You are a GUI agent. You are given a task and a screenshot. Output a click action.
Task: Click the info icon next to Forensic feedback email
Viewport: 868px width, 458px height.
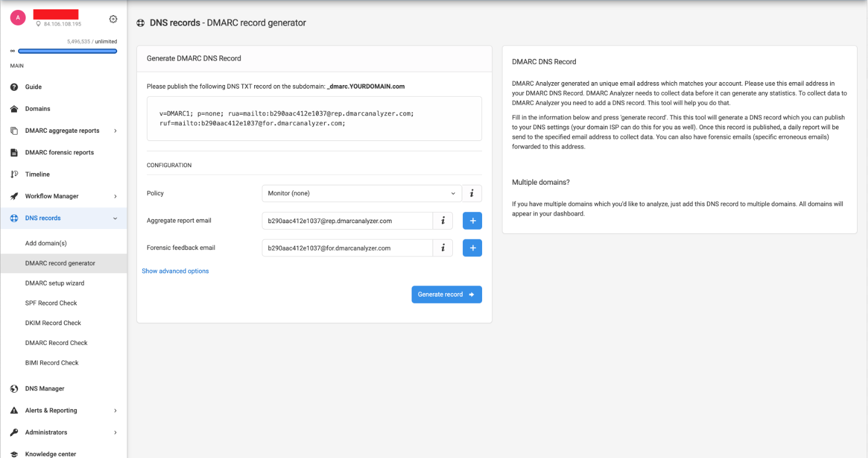(442, 248)
